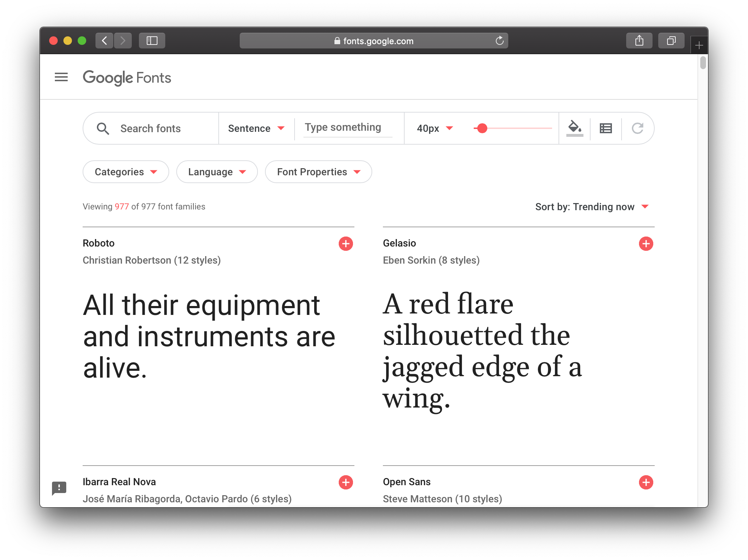Open the Sort by Trending now dropdown

(592, 207)
